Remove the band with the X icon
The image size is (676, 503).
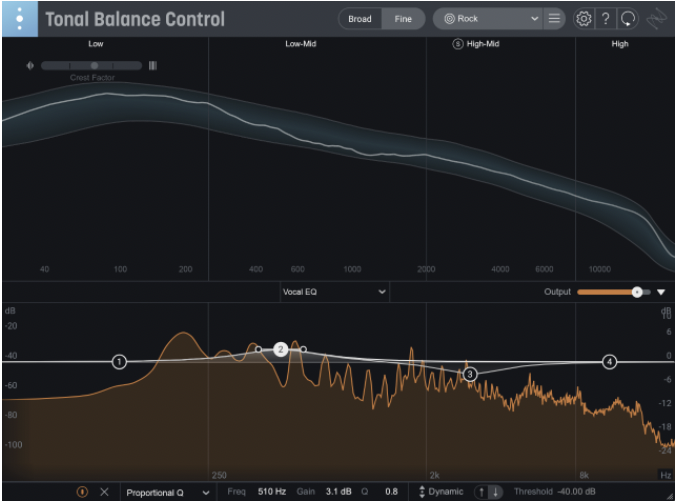[x=104, y=492]
